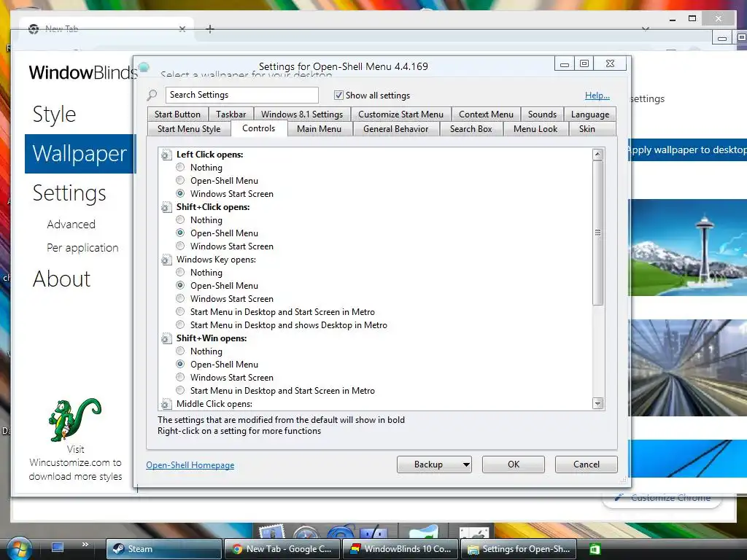Expand the quick launch overflow chevron

[85, 544]
